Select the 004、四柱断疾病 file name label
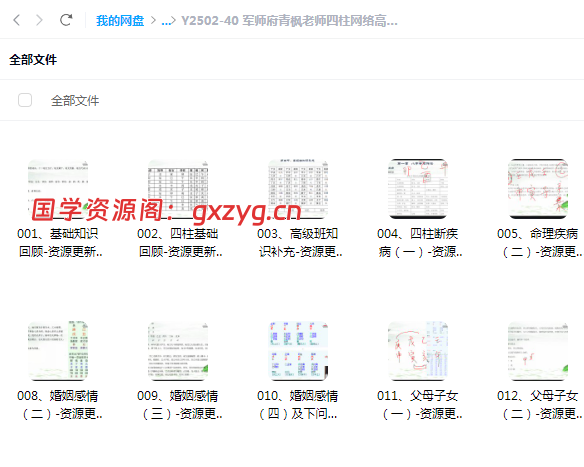 click(x=420, y=243)
